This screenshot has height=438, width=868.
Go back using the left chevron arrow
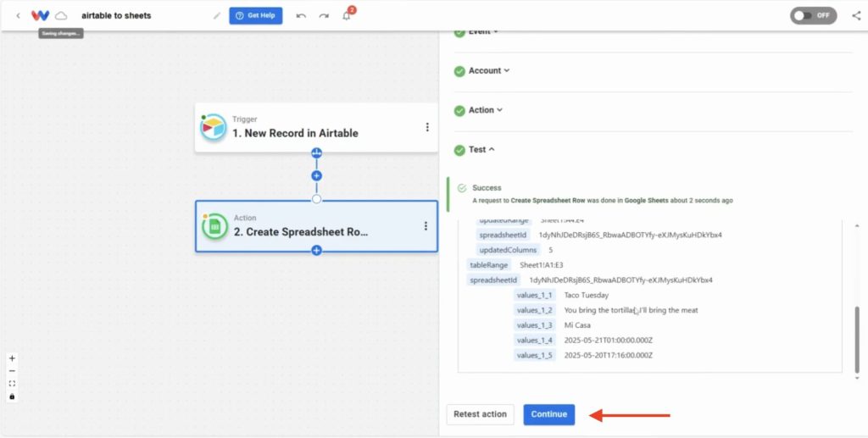[x=18, y=15]
